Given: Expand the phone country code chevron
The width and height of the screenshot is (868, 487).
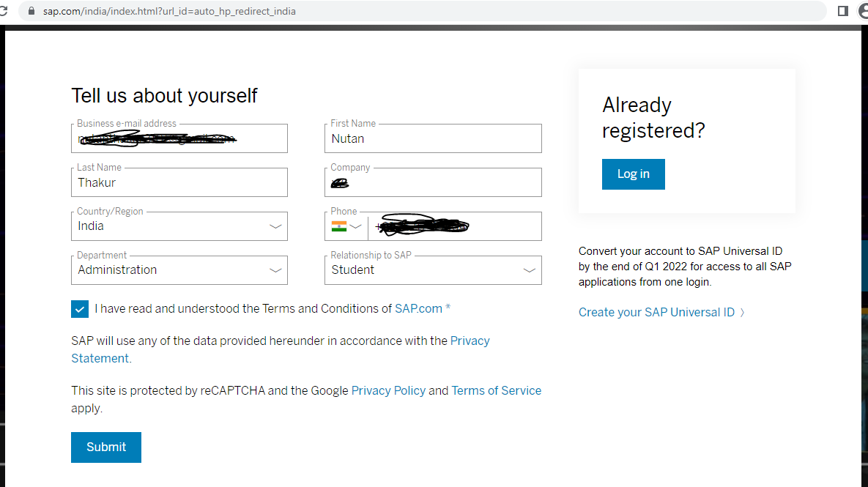Looking at the screenshot, I should click(x=356, y=226).
